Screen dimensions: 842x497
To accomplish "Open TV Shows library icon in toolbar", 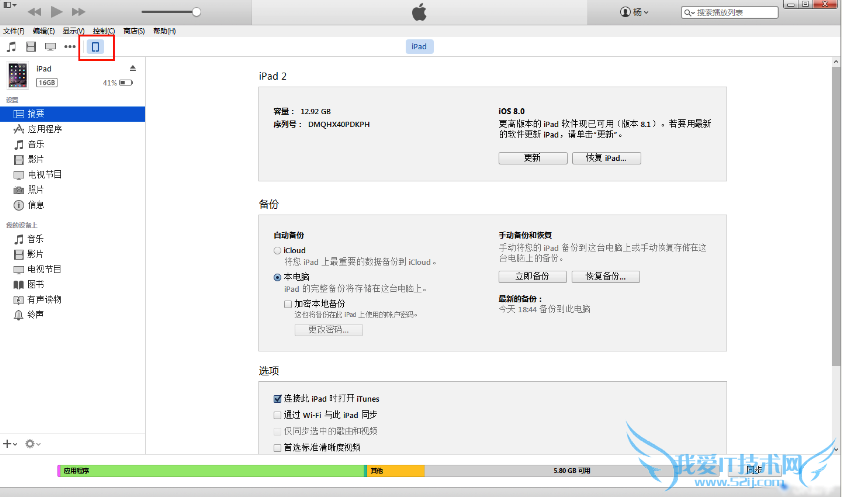I will 50,47.
